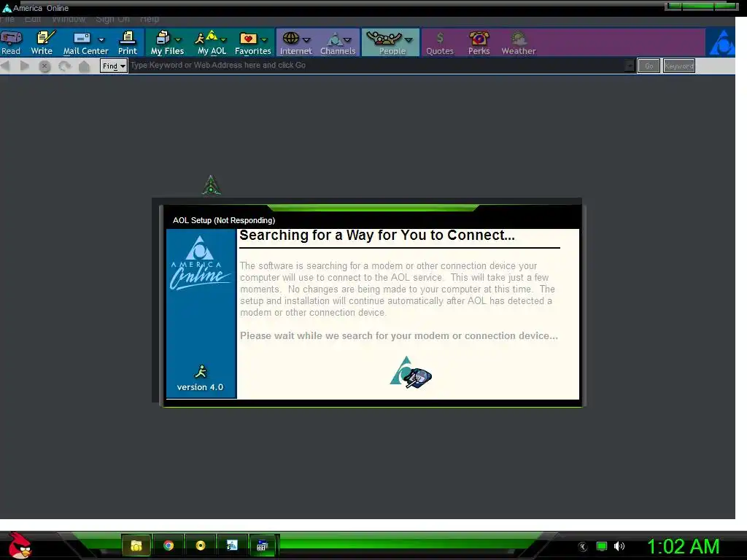The image size is (747, 560).
Task: Check the Weather toolbar icon
Action: (519, 38)
